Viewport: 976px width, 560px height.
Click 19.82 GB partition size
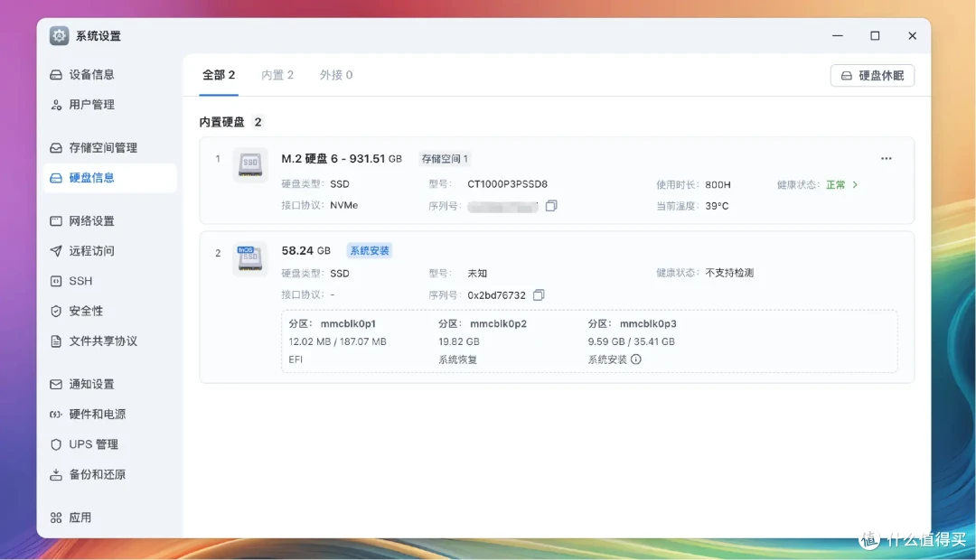coord(459,341)
